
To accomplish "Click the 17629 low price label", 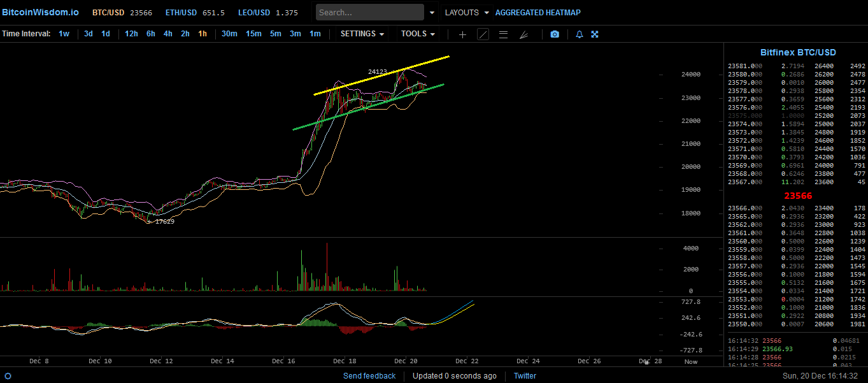I will pyautogui.click(x=165, y=222).
